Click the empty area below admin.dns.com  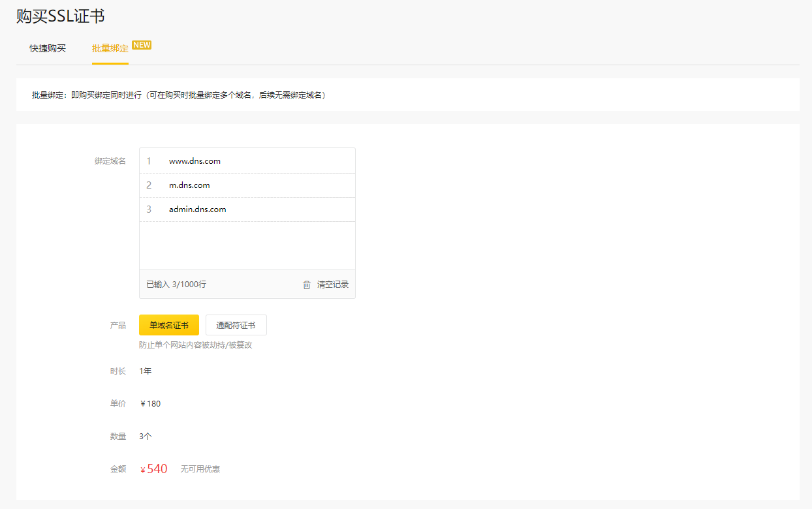(x=247, y=245)
